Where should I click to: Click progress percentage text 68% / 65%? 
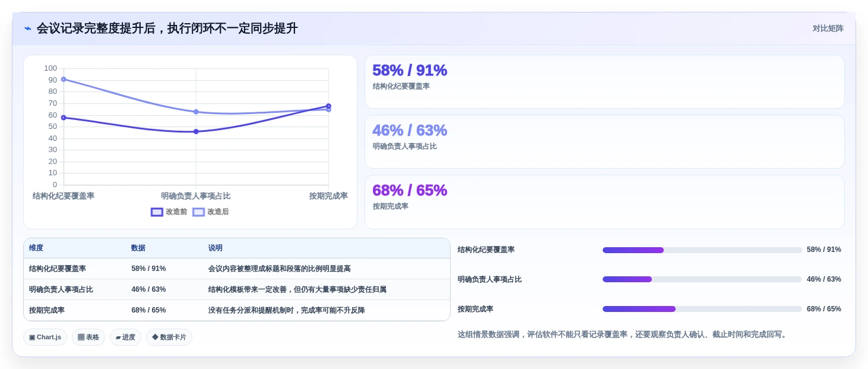point(824,309)
